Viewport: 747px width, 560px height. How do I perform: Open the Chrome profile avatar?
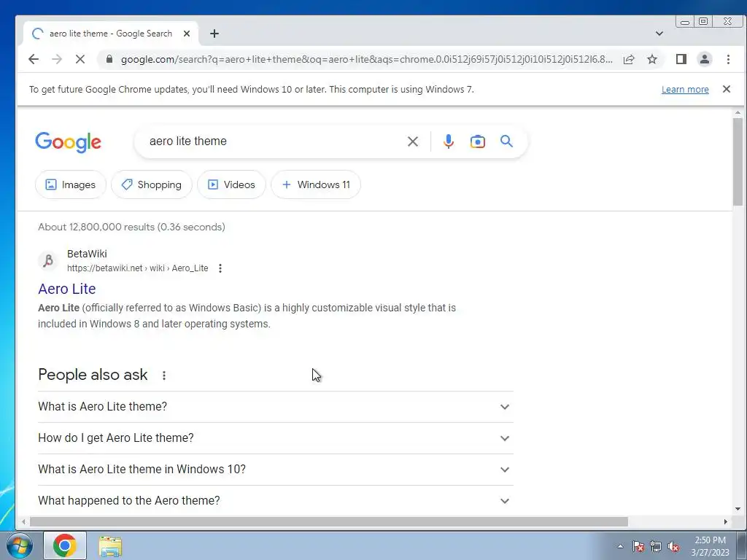pyautogui.click(x=705, y=59)
